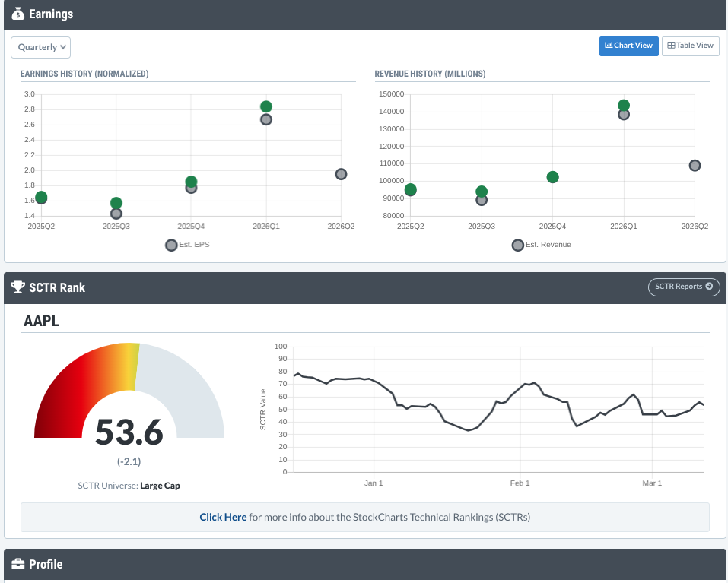This screenshot has height=583, width=728.
Task: Click the Earnings money bag icon
Action: (17, 14)
